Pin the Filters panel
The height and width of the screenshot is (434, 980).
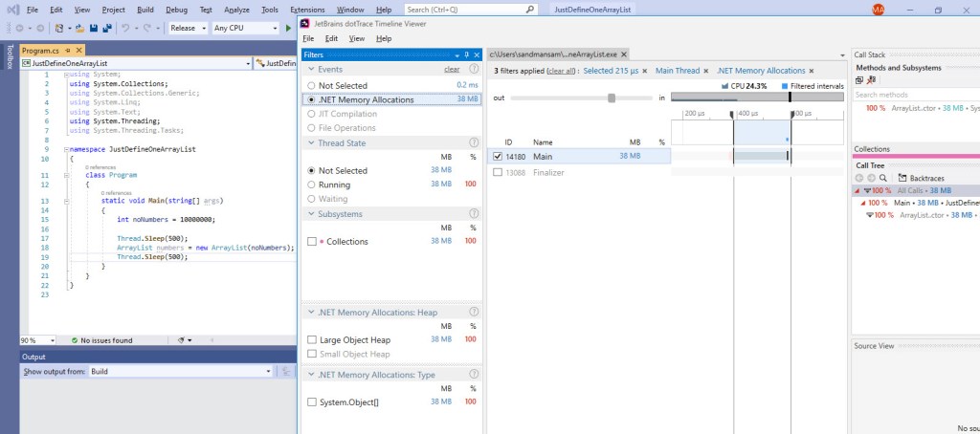point(466,55)
